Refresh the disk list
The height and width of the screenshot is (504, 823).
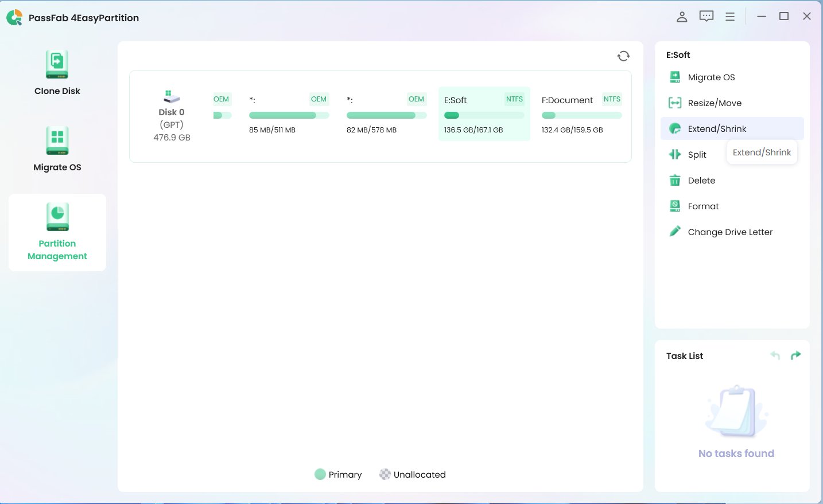pyautogui.click(x=623, y=56)
